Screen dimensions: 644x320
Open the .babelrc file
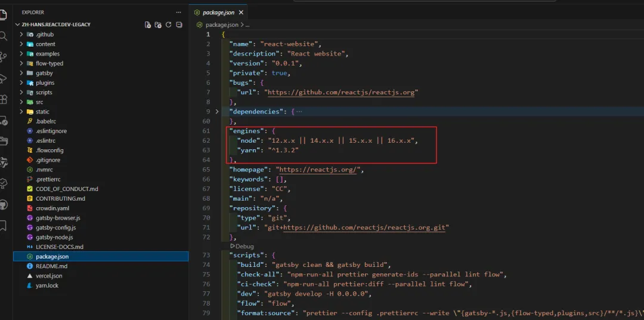tap(101, 121)
